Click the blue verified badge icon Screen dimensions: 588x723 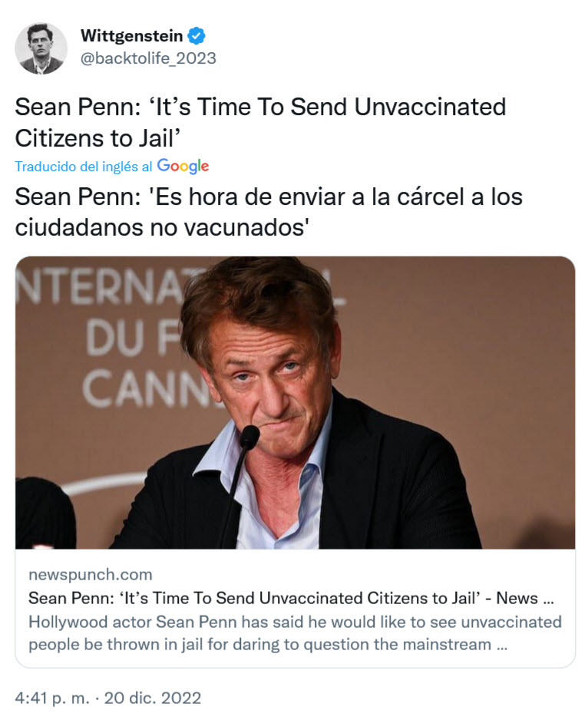(x=197, y=35)
